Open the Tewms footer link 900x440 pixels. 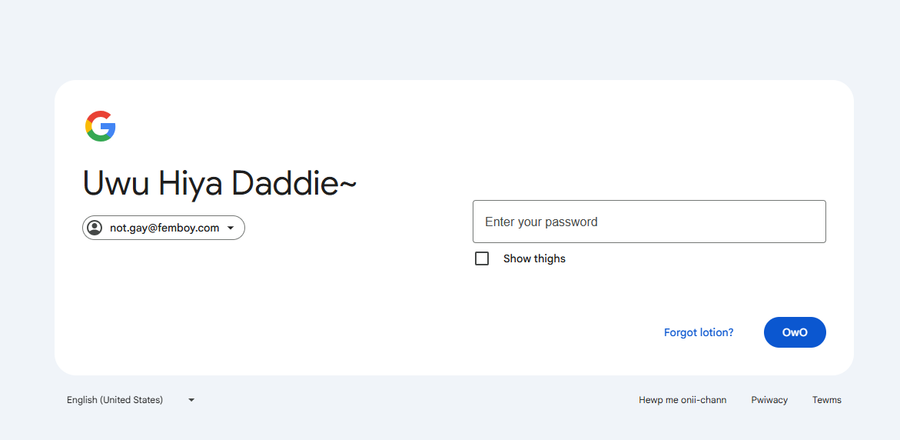point(827,400)
